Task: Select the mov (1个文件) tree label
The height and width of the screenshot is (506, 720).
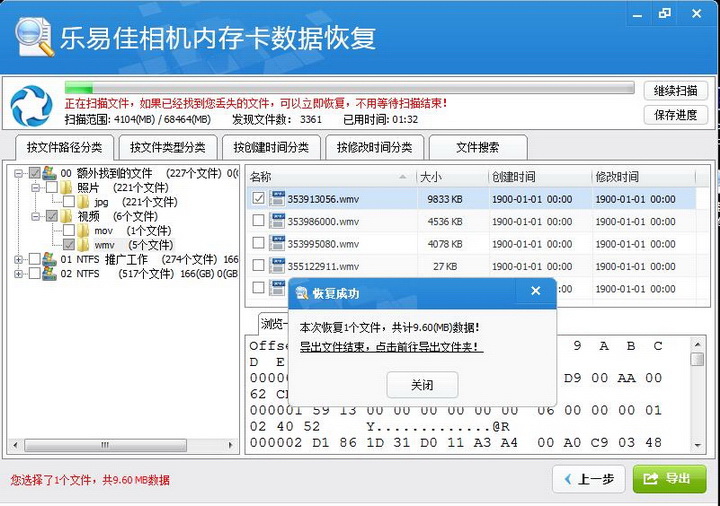Action: click(133, 231)
